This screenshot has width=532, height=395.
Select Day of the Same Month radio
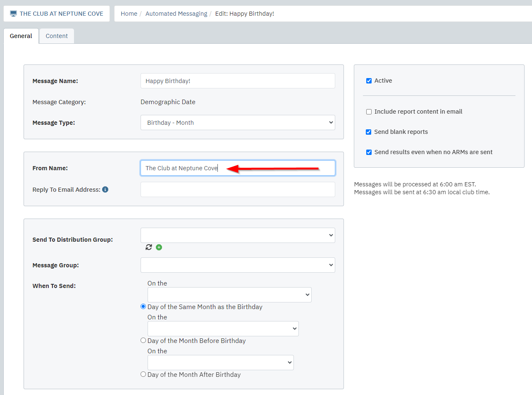(143, 307)
